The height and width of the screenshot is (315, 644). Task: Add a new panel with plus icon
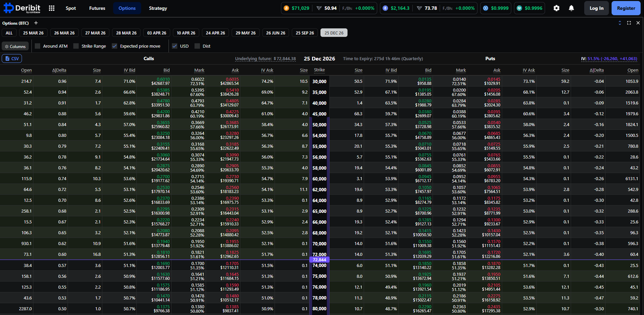pos(36,23)
